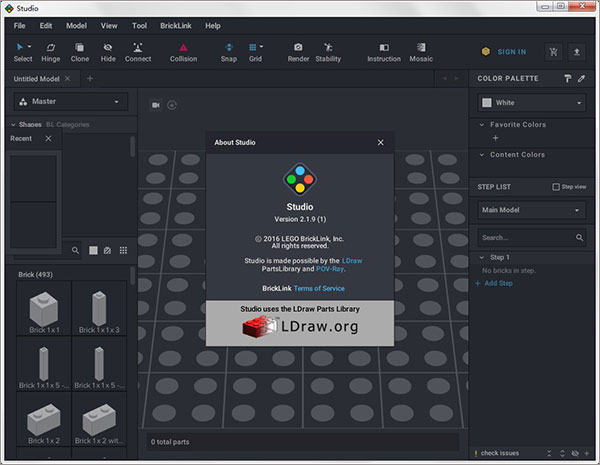The height and width of the screenshot is (465, 600).
Task: Open the Instruction maker
Action: 384,52
